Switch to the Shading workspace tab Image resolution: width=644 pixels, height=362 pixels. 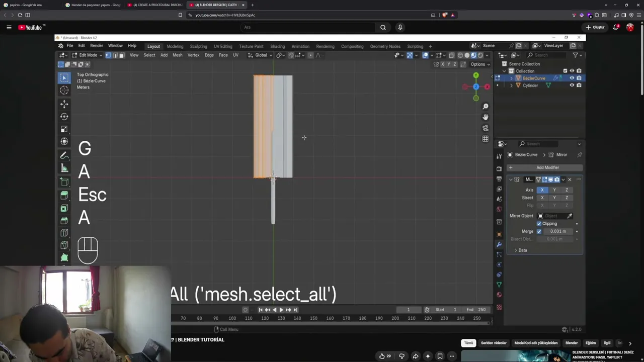[277, 46]
